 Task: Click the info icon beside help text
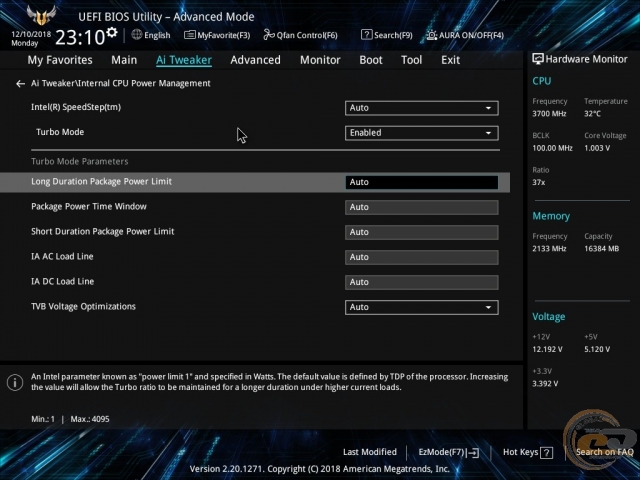click(x=15, y=382)
